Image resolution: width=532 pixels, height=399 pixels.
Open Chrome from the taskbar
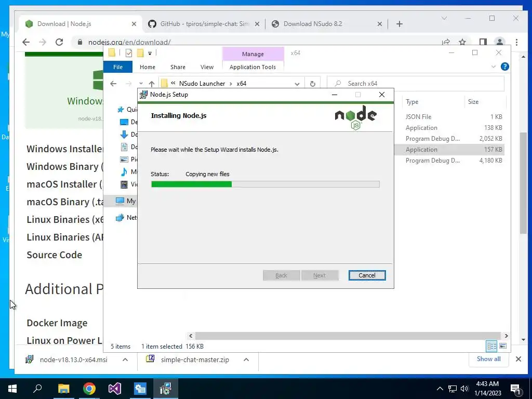click(89, 389)
